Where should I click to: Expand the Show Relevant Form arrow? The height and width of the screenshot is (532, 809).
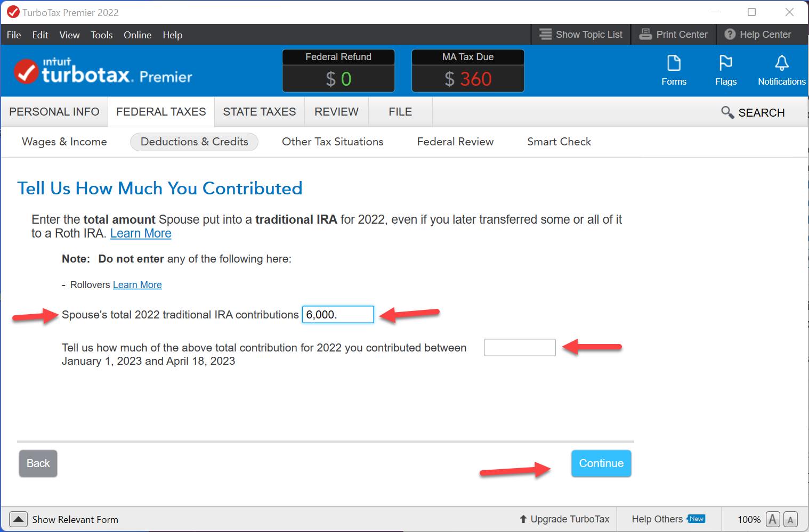(x=18, y=519)
